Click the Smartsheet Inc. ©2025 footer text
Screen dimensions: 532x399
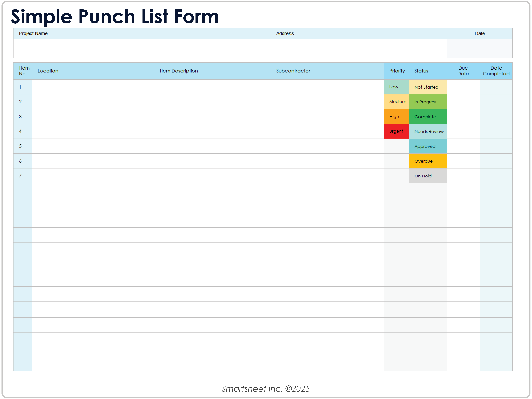[x=266, y=389]
